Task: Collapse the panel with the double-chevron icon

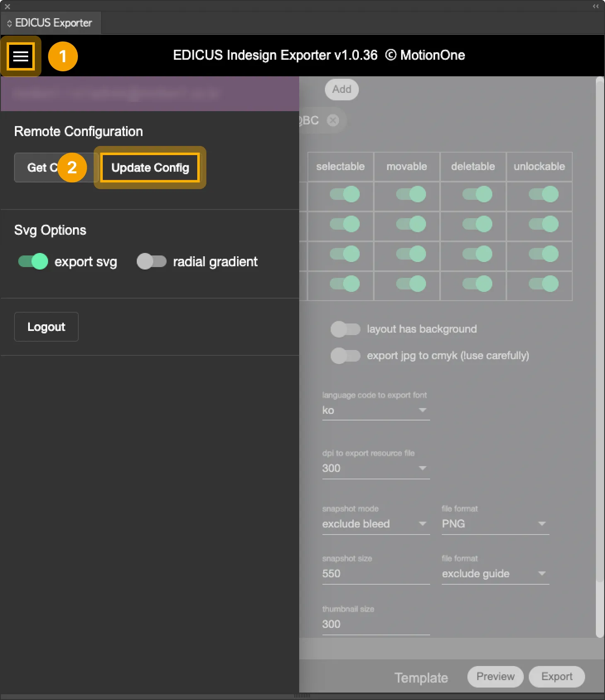Action: point(595,6)
